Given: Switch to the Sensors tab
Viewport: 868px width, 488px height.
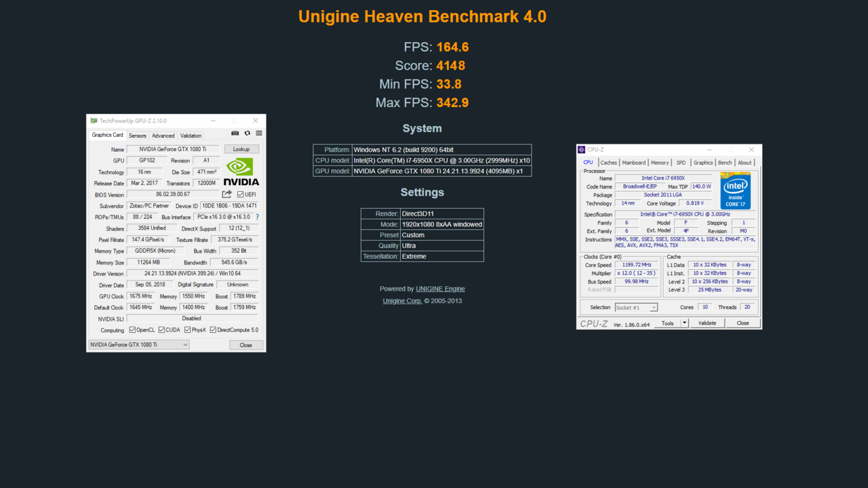Looking at the screenshot, I should [138, 136].
